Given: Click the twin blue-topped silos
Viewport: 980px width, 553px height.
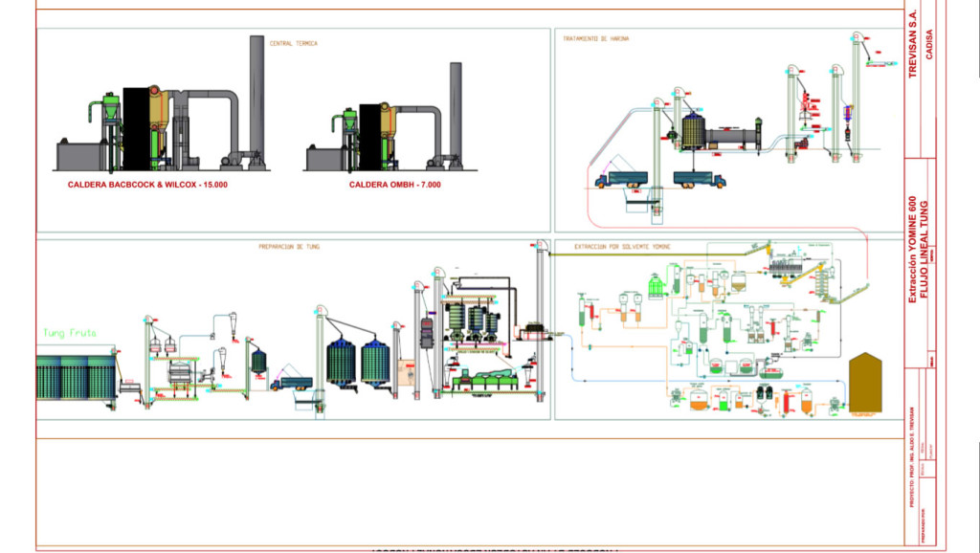Looking at the screenshot, I should pos(358,362).
